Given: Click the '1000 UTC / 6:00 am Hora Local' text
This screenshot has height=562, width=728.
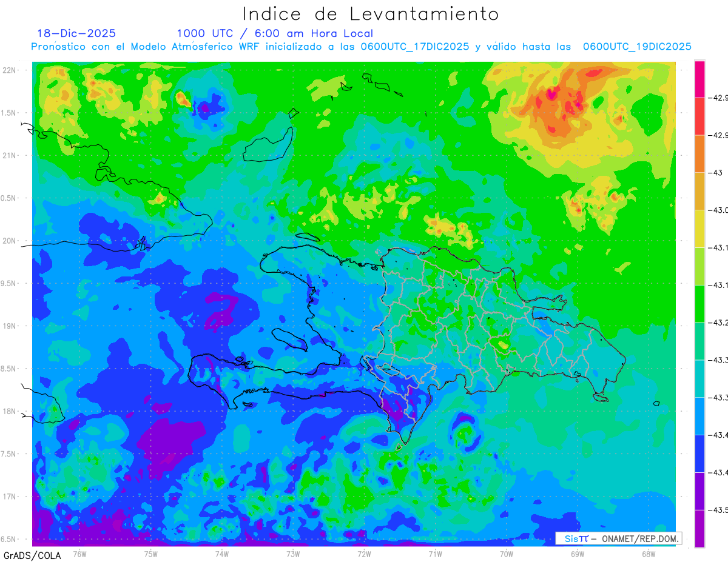Looking at the screenshot, I should point(275,33).
